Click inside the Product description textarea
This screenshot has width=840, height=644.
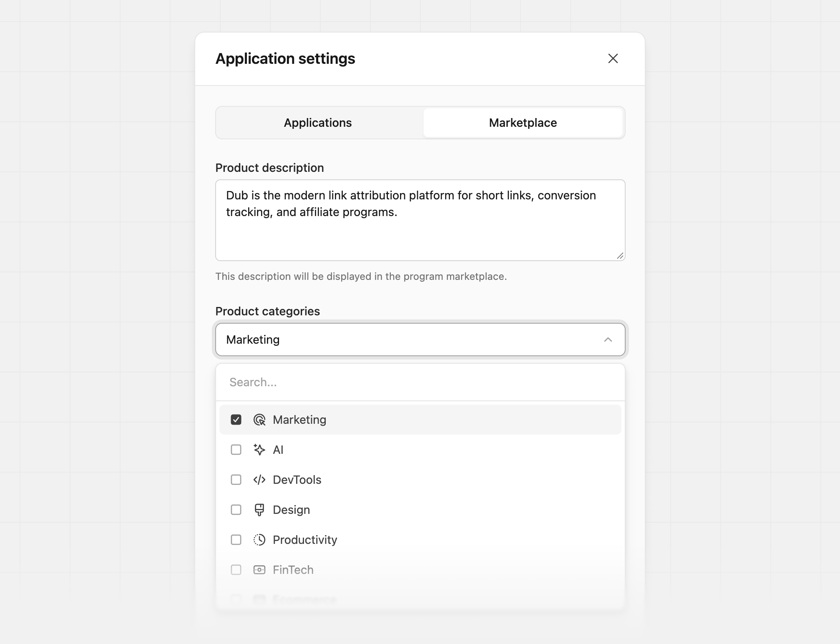click(420, 220)
